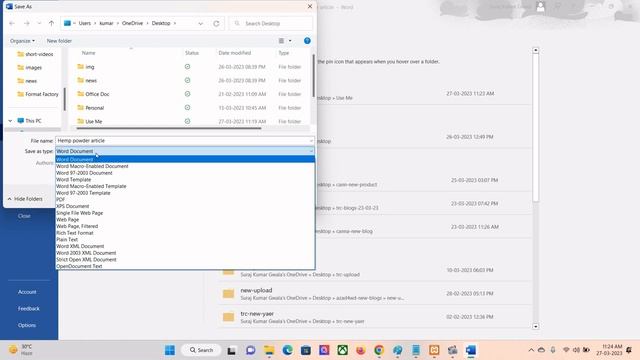Select This PC in navigation pane

pos(29,121)
